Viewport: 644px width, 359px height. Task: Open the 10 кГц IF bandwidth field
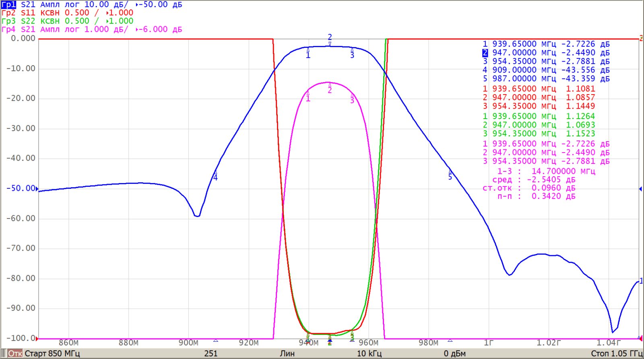(x=369, y=353)
